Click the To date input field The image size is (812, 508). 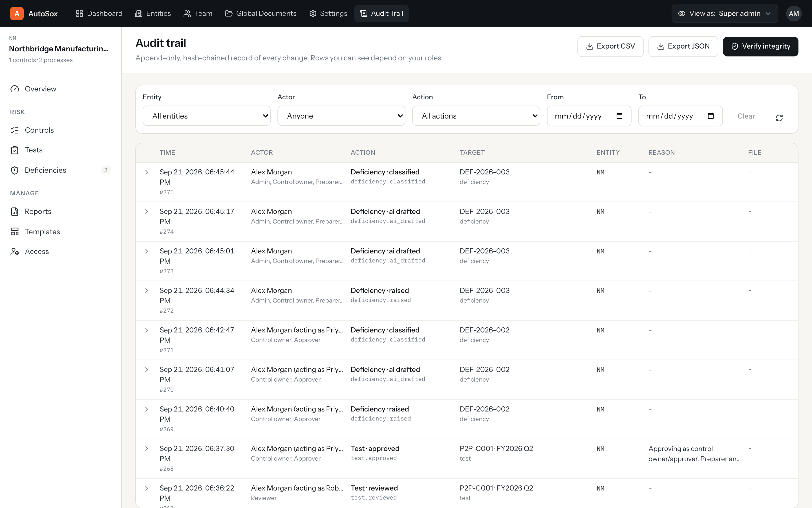click(680, 116)
